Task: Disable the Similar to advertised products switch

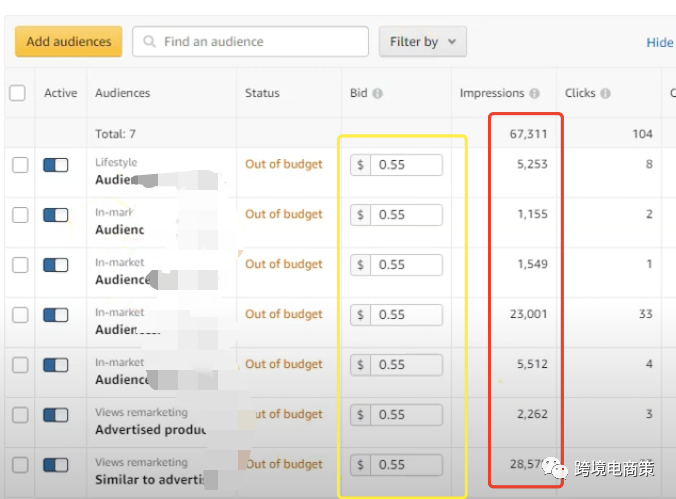Action: pos(56,465)
